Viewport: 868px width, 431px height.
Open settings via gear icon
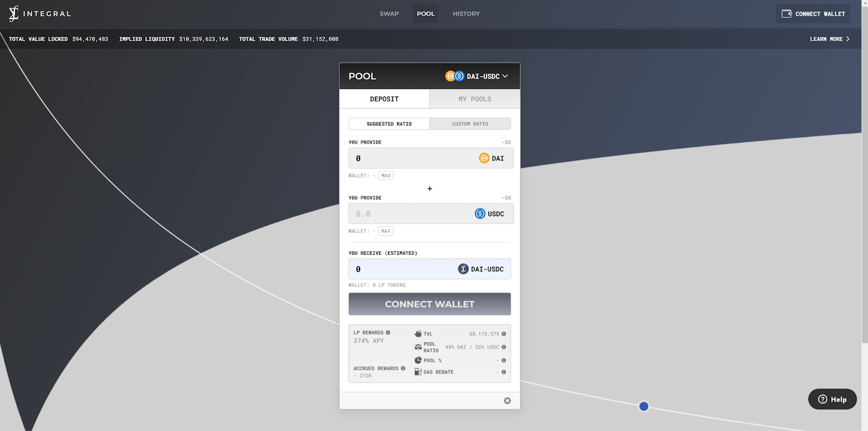pos(507,401)
